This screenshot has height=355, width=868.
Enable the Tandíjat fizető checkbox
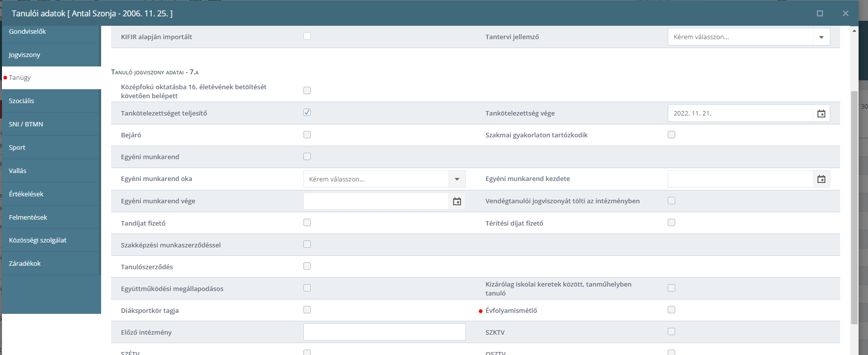tap(307, 223)
